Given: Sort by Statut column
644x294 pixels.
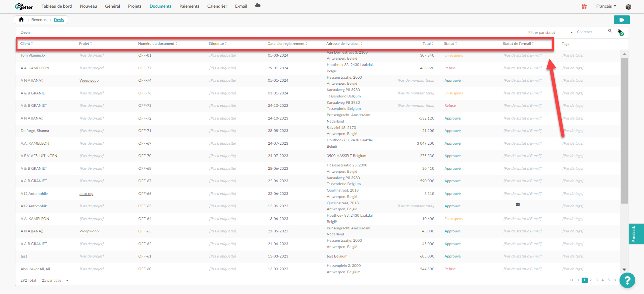Looking at the screenshot, I should (450, 44).
